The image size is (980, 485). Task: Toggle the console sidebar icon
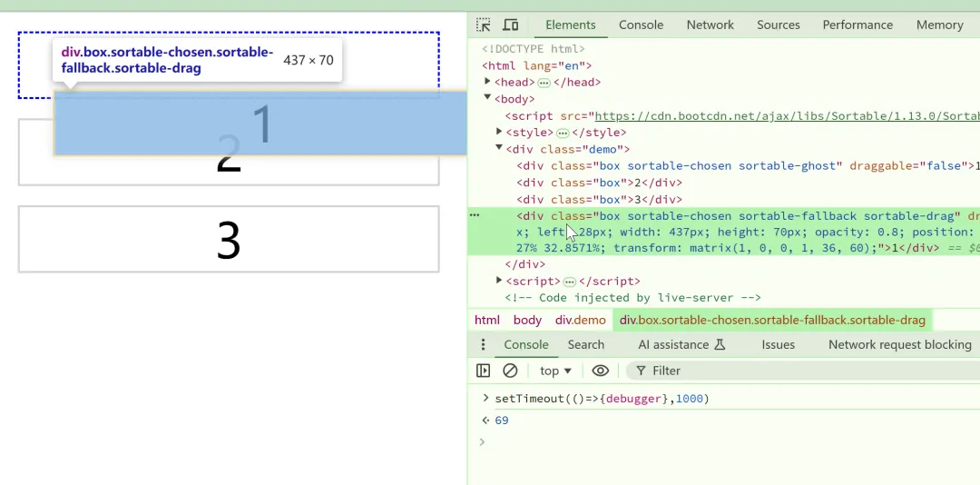[483, 371]
